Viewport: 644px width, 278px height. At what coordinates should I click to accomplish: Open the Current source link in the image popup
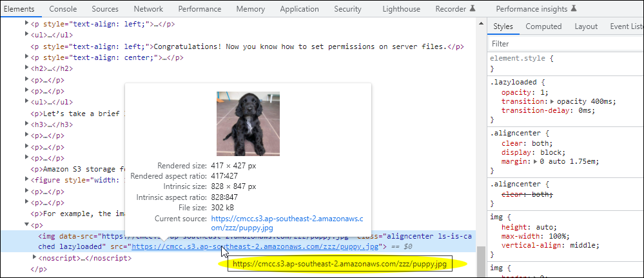point(287,223)
